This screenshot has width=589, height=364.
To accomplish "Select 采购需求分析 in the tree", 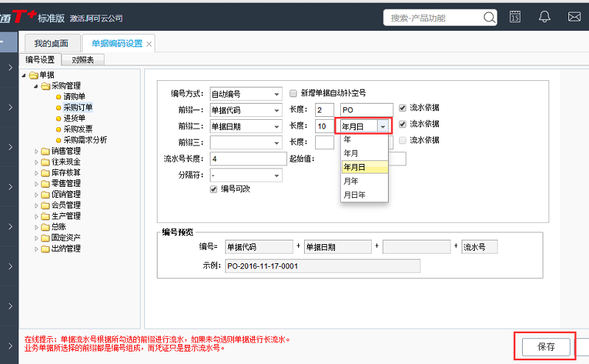I will tap(85, 140).
